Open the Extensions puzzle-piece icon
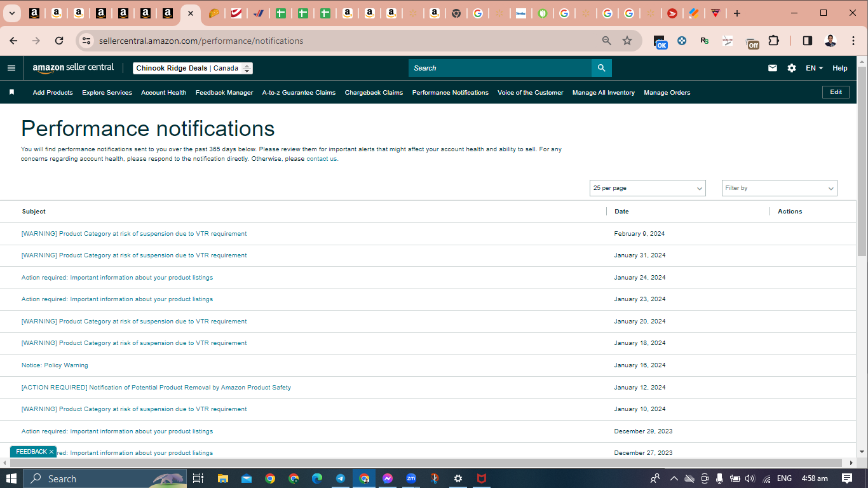This screenshot has height=488, width=868. [x=773, y=41]
